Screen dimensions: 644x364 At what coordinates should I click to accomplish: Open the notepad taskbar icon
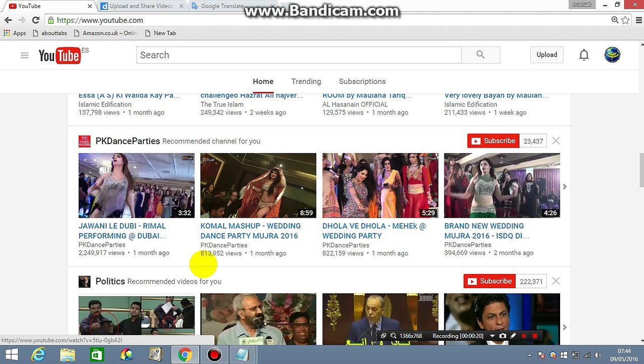point(242,355)
